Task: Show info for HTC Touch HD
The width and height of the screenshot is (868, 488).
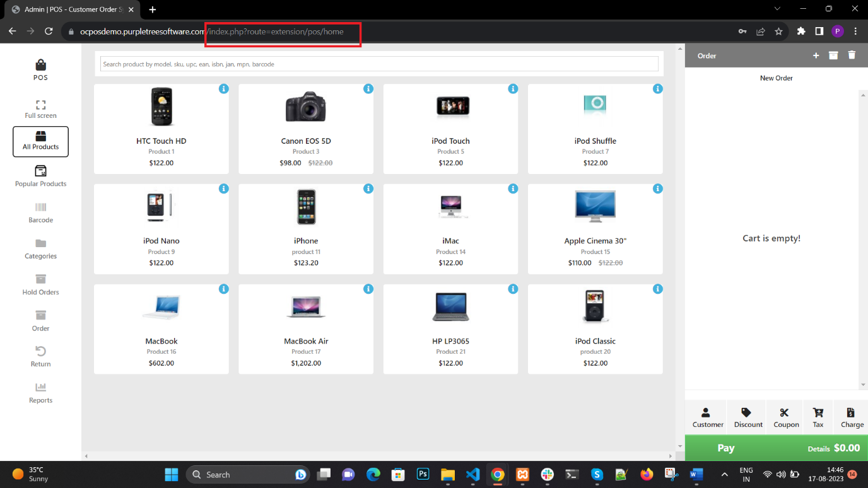Action: click(x=223, y=89)
